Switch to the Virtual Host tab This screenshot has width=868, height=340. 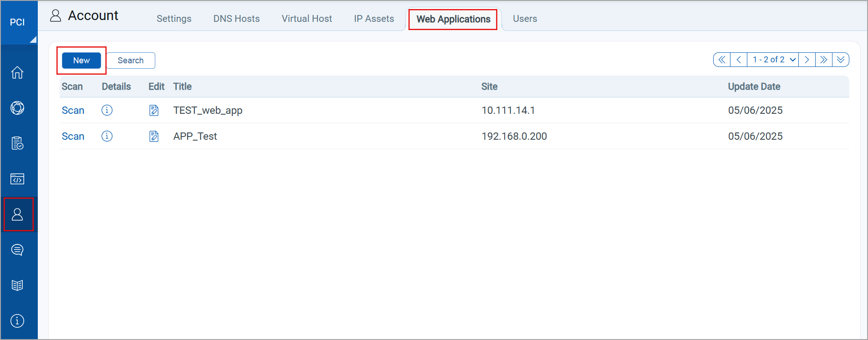pyautogui.click(x=307, y=19)
